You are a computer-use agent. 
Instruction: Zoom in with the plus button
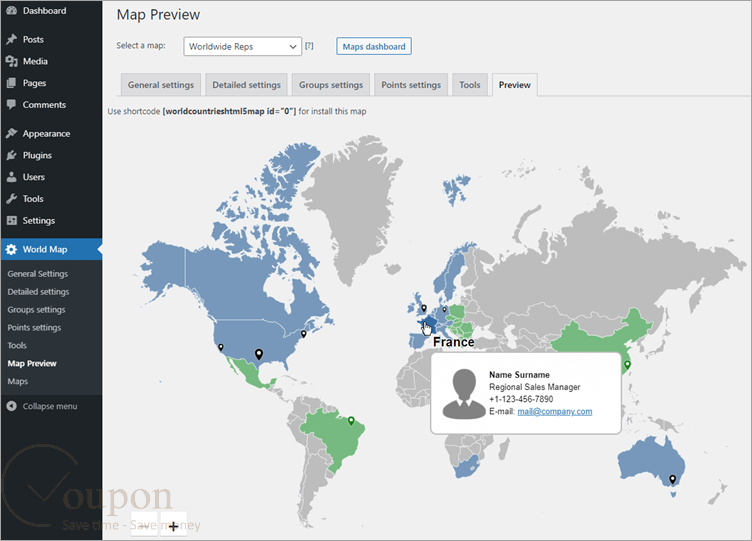coord(174,526)
